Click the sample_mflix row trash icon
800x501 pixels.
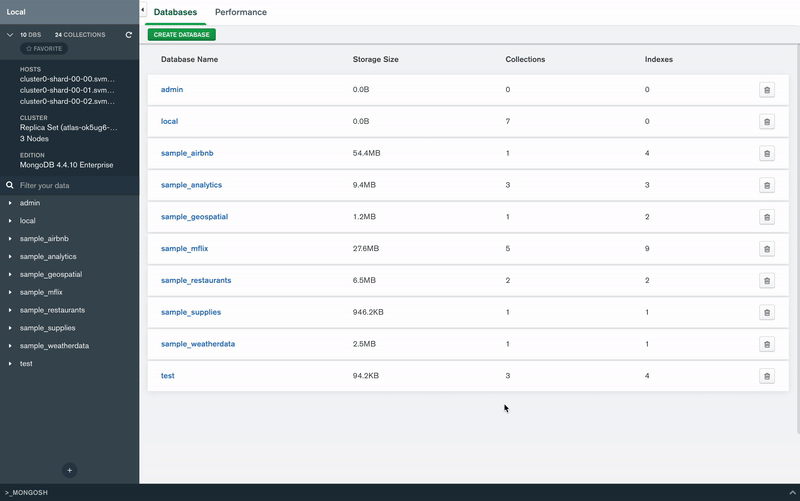coord(767,249)
